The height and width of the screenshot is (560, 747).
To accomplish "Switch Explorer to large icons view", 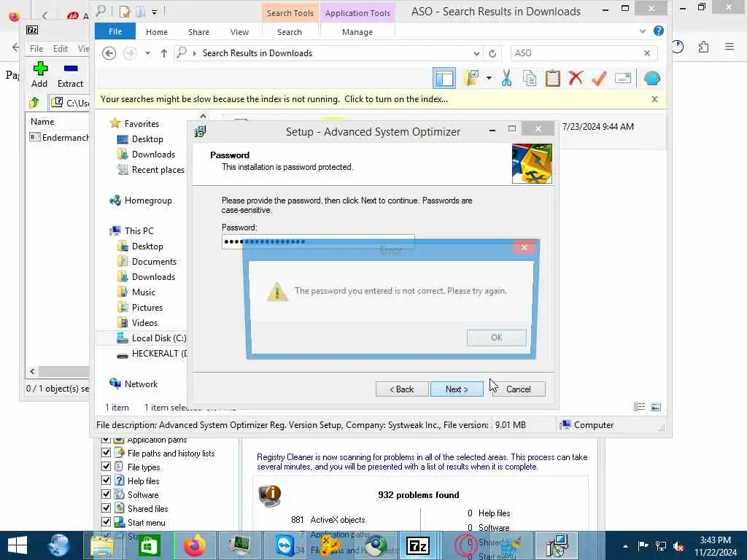I will coord(656,407).
